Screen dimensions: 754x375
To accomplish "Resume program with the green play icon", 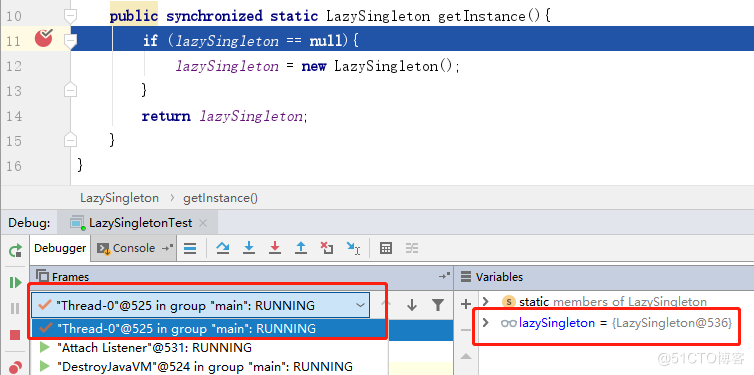I will coord(16,282).
